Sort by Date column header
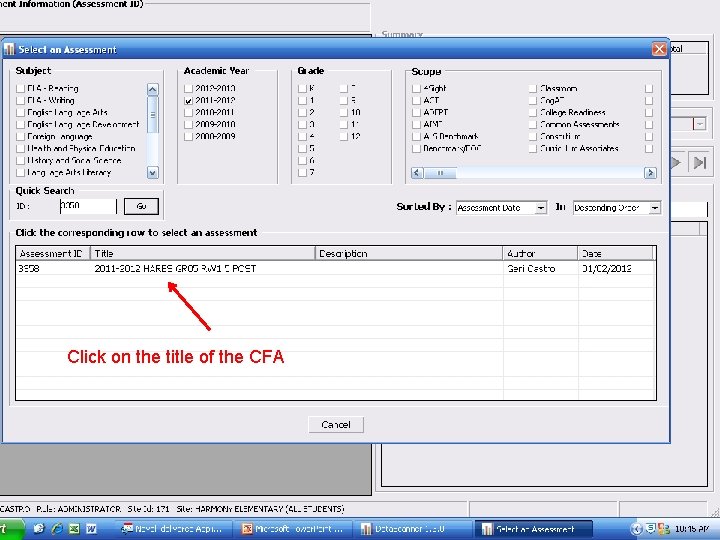720x540 pixels. (x=615, y=253)
